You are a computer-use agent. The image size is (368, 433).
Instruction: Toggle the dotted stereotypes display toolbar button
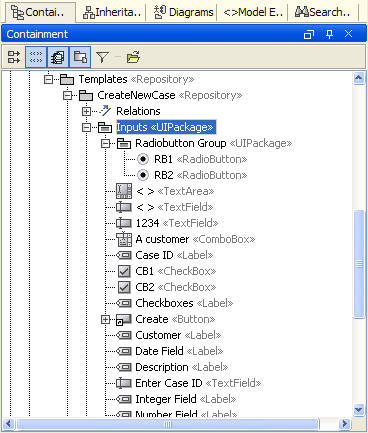[36, 57]
